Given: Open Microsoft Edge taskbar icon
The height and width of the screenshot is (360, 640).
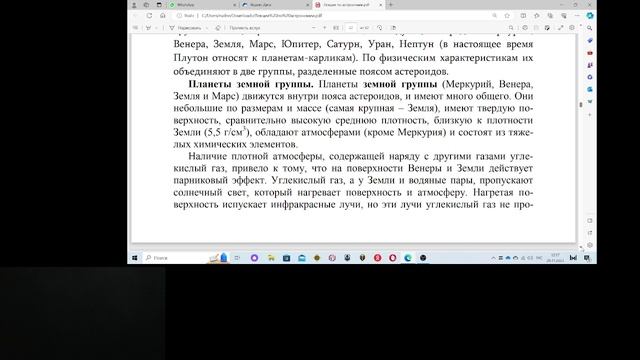Looking at the screenshot, I should tap(408, 258).
